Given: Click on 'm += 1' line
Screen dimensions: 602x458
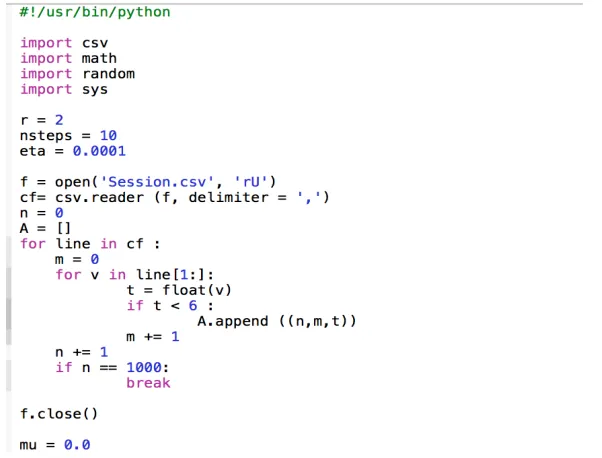Looking at the screenshot, I should pyautogui.click(x=153, y=337).
